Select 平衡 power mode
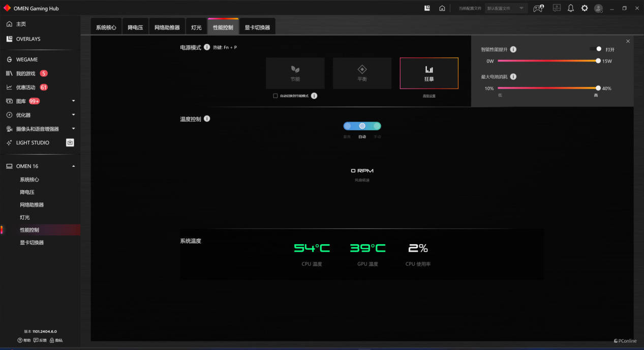 coord(362,73)
